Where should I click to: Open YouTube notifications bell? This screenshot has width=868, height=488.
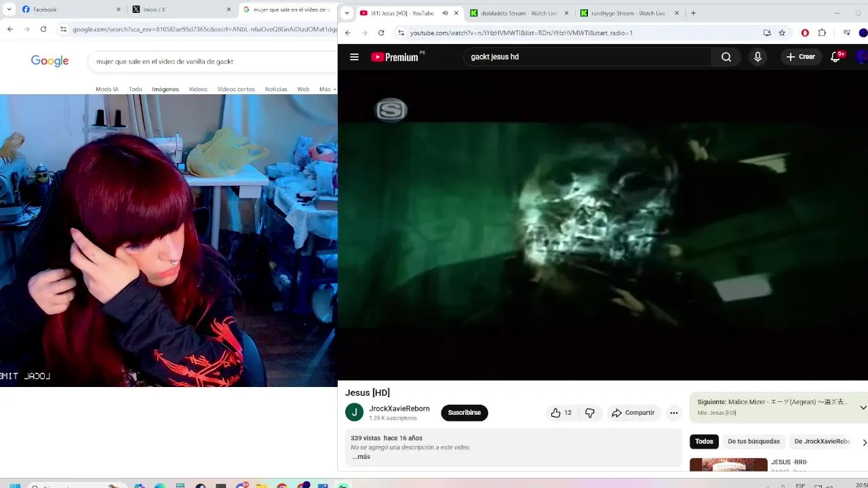pyautogui.click(x=836, y=57)
